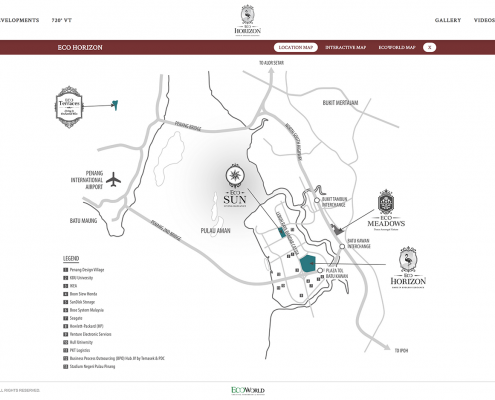Click legend entry Venture Electronic Services
Viewport: 495px width, 400px height.
tap(87, 334)
